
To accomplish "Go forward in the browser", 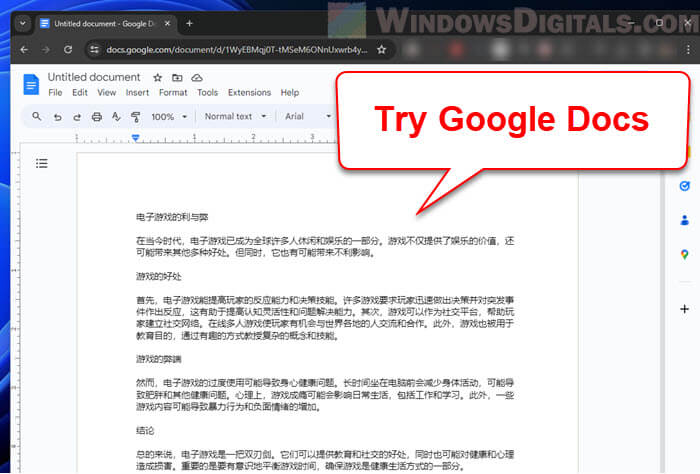I will (x=46, y=50).
